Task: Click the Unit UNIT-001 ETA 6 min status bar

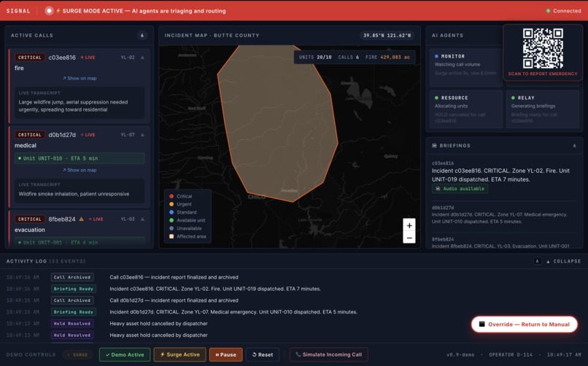Action: coord(80,241)
